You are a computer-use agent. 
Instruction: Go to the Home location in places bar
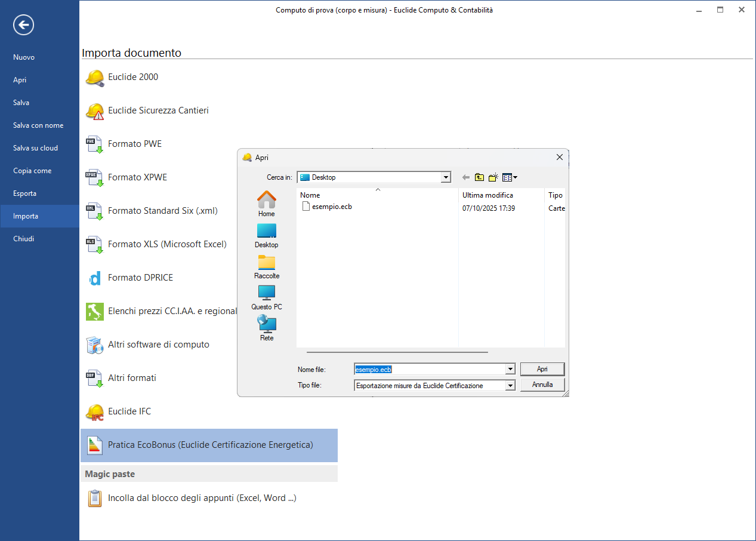(266, 203)
